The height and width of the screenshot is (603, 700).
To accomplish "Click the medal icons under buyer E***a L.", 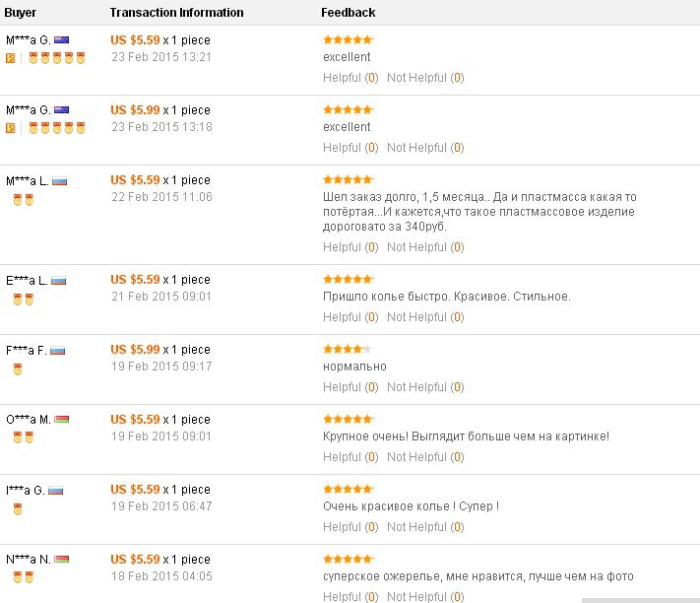I will click(x=24, y=300).
